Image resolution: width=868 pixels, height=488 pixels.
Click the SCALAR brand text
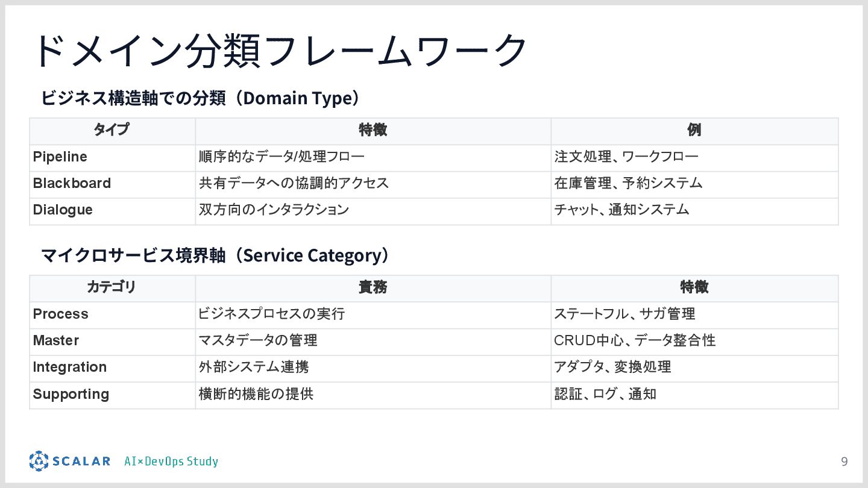[81, 461]
